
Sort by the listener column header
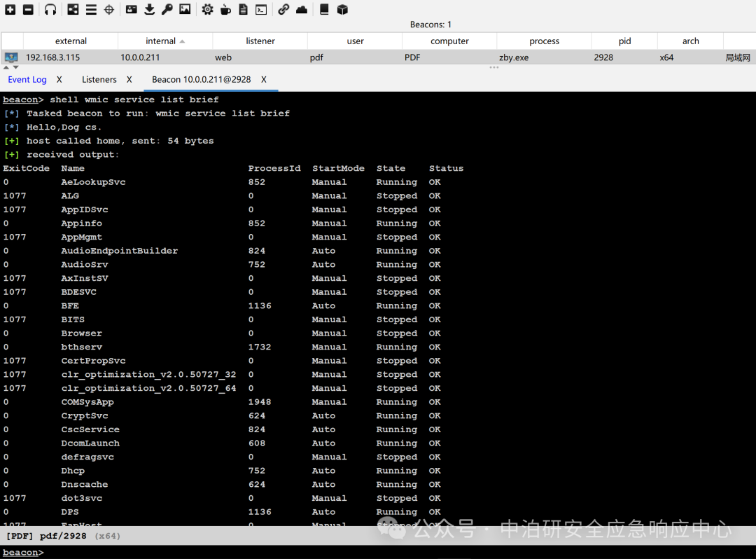pos(260,41)
